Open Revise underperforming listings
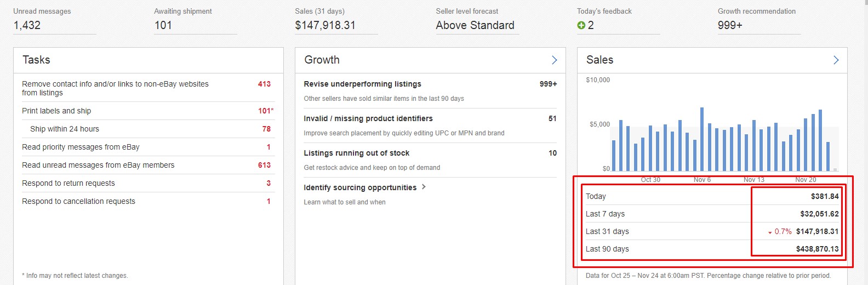 [362, 84]
